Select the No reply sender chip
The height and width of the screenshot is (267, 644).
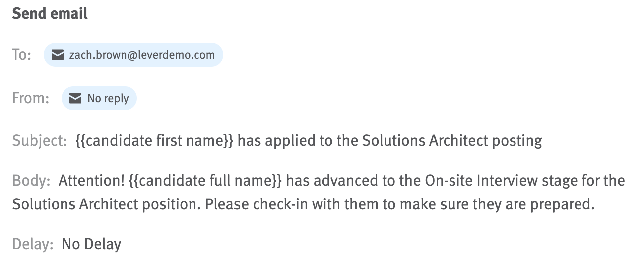[99, 98]
